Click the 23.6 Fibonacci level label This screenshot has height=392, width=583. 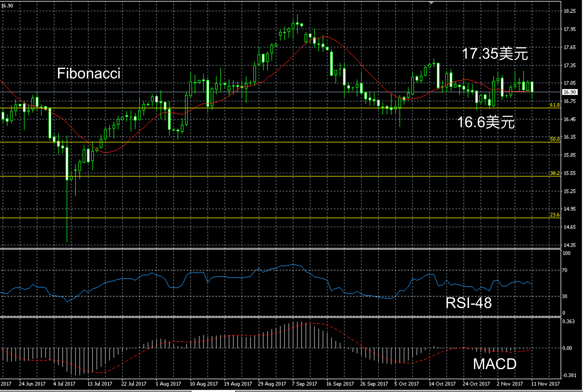[x=555, y=215]
